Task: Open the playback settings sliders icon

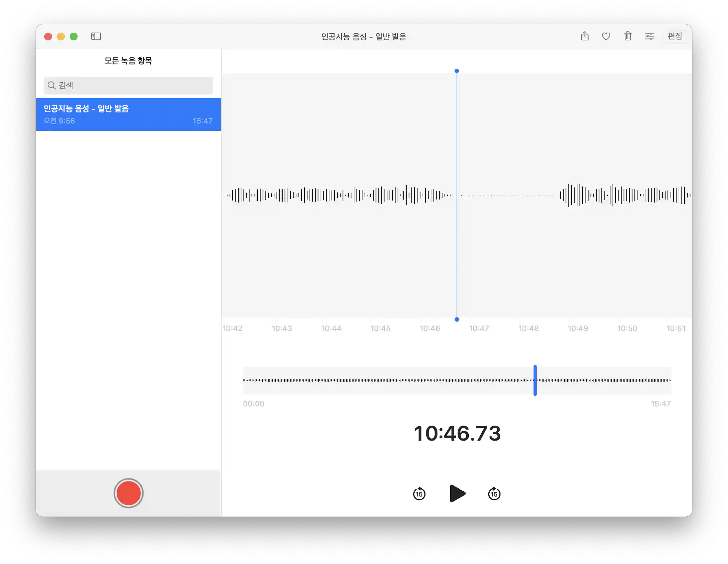Action: 649,36
